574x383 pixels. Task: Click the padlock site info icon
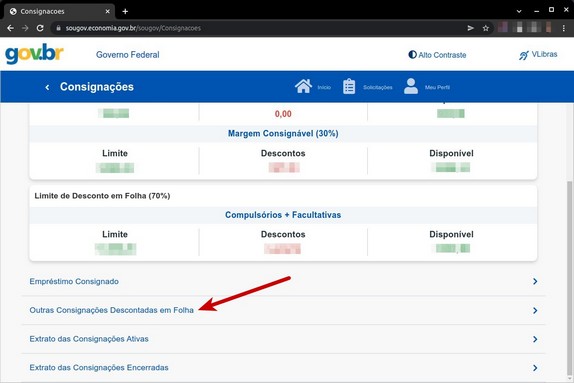pos(58,28)
